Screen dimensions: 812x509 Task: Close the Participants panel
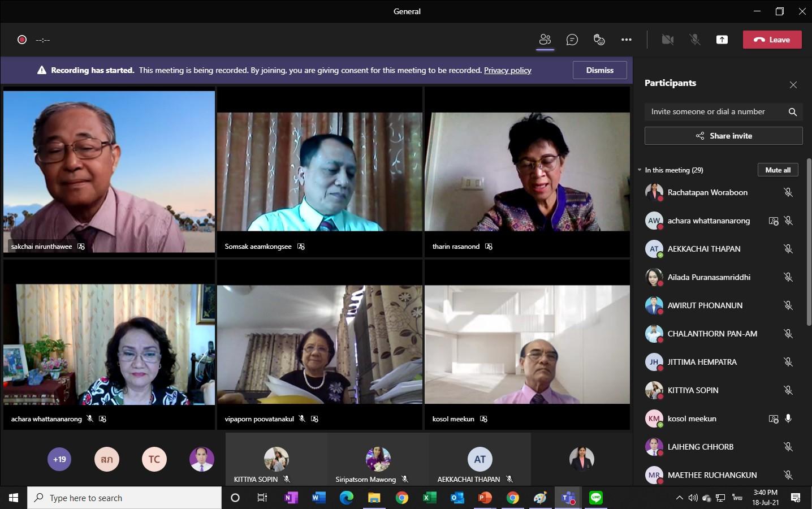[x=793, y=85]
